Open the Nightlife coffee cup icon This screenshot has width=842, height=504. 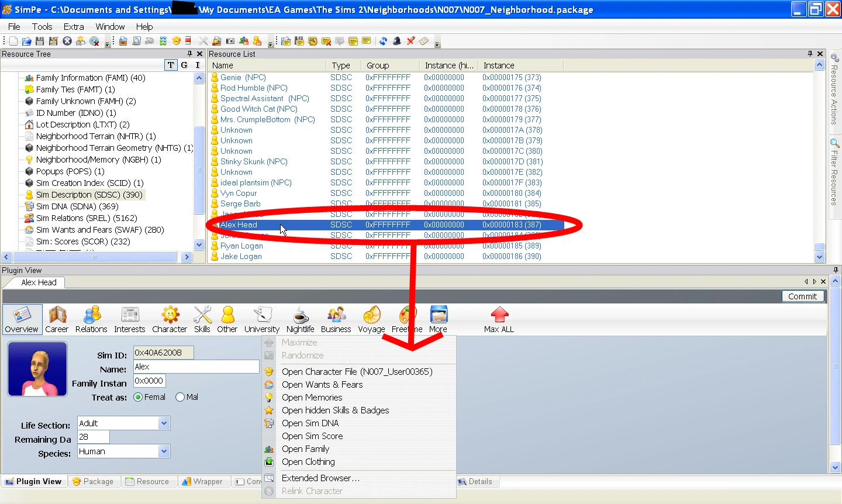[x=301, y=319]
